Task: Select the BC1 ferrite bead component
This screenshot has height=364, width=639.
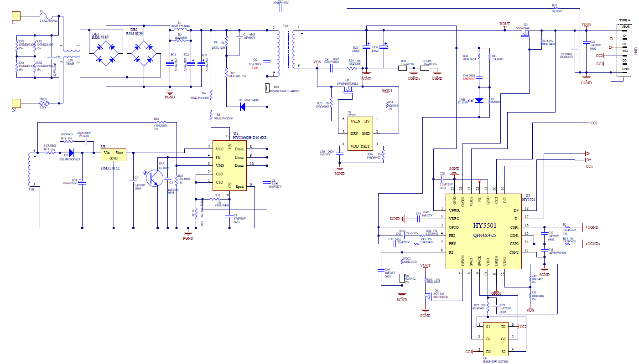Action: pos(267,87)
